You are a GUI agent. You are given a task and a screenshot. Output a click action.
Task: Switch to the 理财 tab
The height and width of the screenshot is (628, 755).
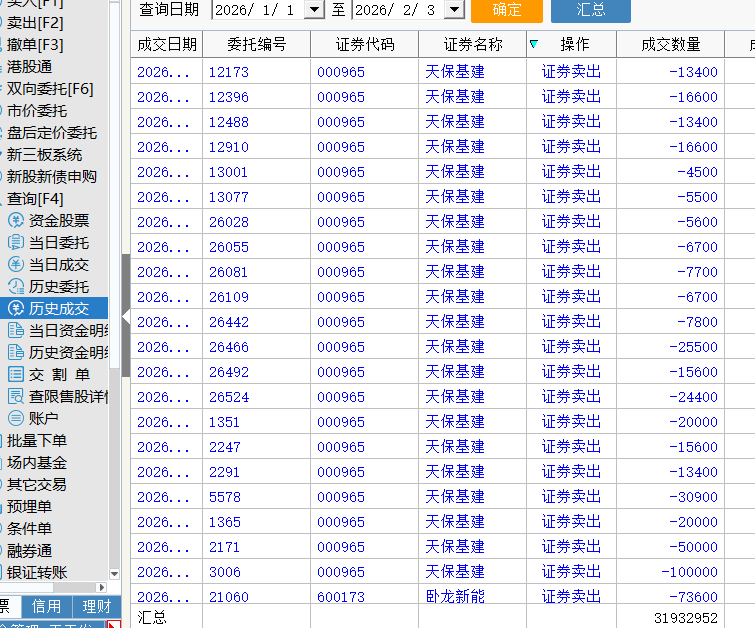pos(96,606)
